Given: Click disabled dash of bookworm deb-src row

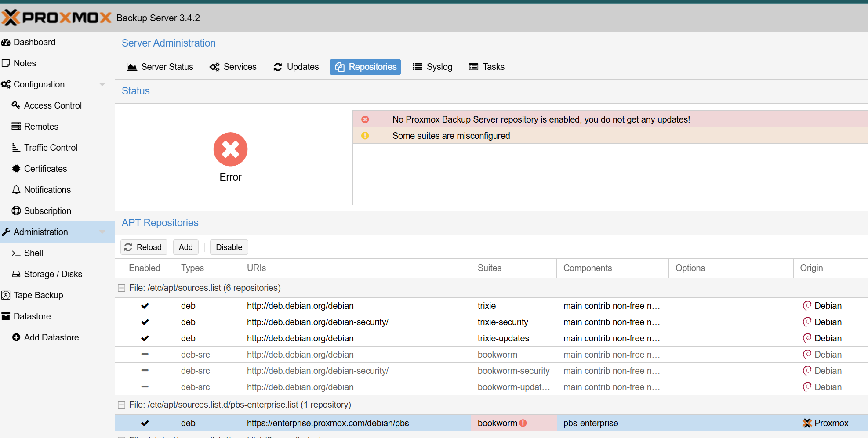Looking at the screenshot, I should pyautogui.click(x=145, y=354).
